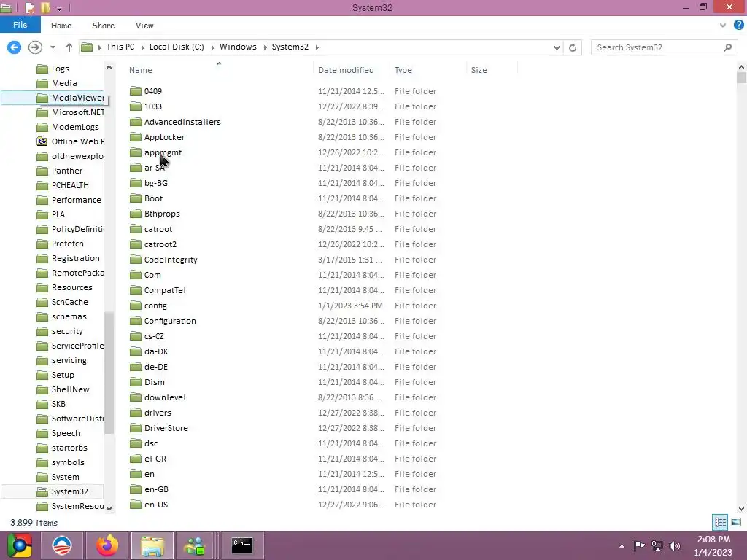This screenshot has height=560, width=747.
Task: Open the Home ribbon tab
Action: coord(61,26)
